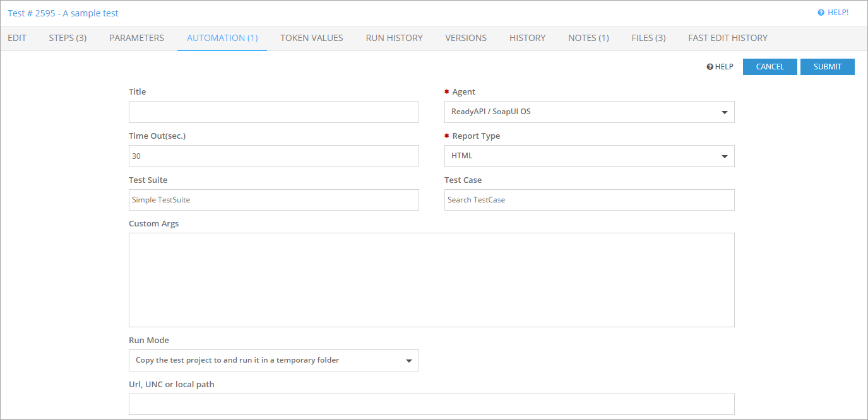
Task: Go to the Parameters tab
Action: pyautogui.click(x=136, y=38)
